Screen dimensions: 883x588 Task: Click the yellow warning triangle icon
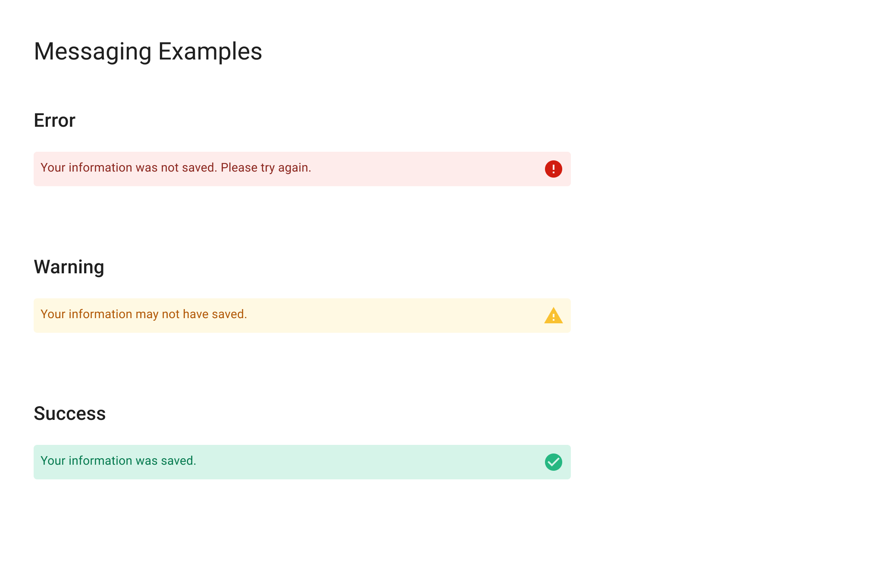tap(553, 316)
